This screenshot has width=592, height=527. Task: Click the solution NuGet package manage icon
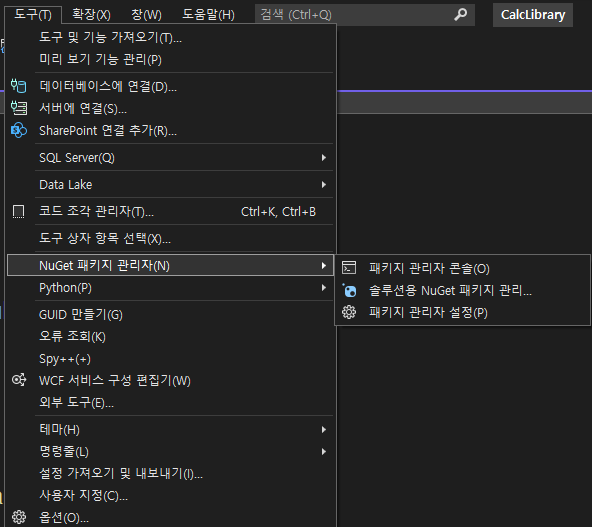tap(349, 290)
